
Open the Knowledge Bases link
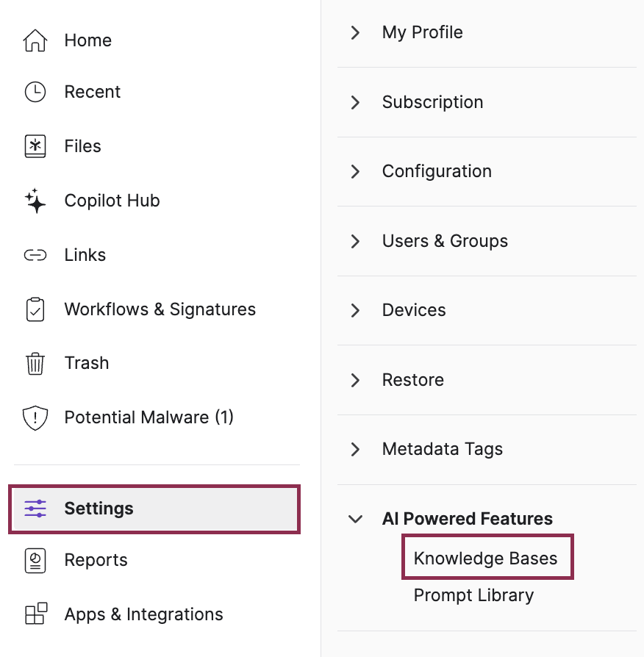[x=485, y=558]
